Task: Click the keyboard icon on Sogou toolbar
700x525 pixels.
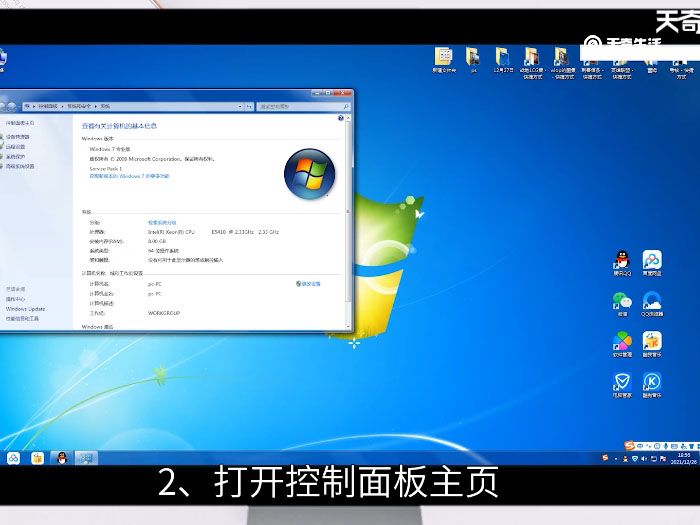Action: (674, 446)
